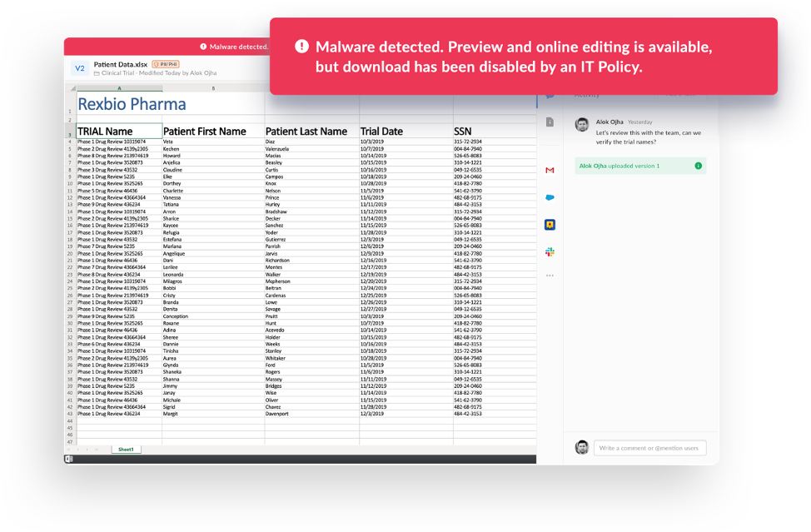Image resolution: width=811 pixels, height=532 pixels.
Task: Click the avatar next to comment box
Action: tap(582, 448)
